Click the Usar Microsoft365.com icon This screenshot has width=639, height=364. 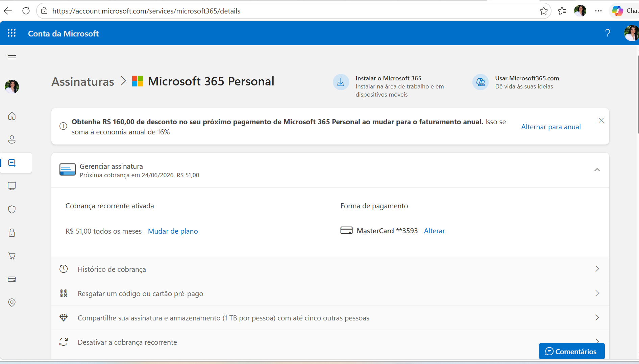(x=481, y=82)
